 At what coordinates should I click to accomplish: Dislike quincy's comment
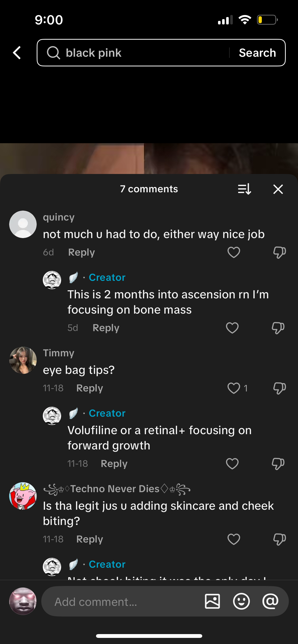click(x=279, y=252)
